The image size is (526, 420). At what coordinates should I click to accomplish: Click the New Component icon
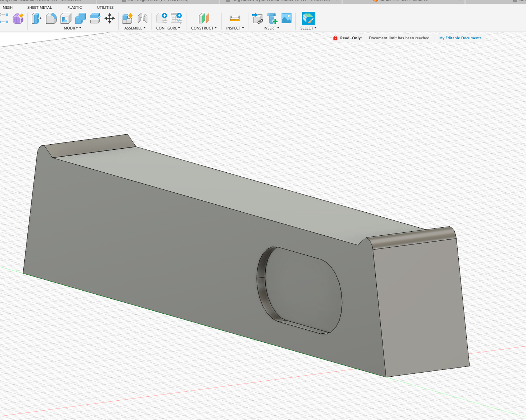[x=128, y=18]
